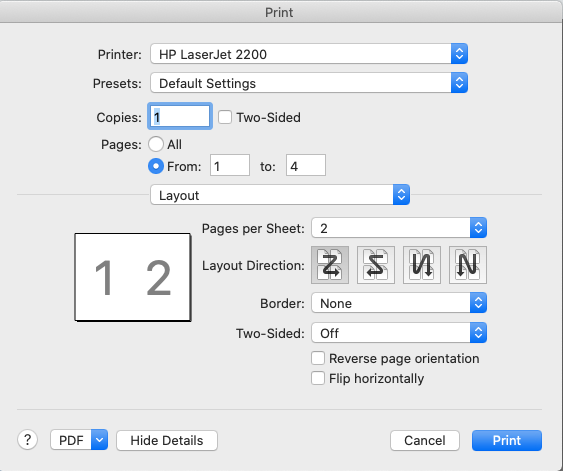Choose the N-shaped top-to-bottom, right-to-left layout direction
563x471 pixels.
(x=467, y=265)
